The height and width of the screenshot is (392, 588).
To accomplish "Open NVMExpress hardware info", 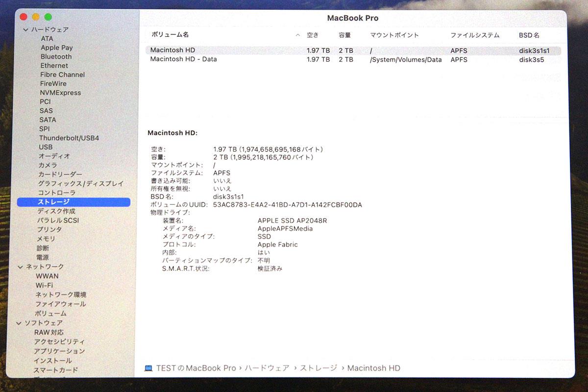I will click(60, 93).
